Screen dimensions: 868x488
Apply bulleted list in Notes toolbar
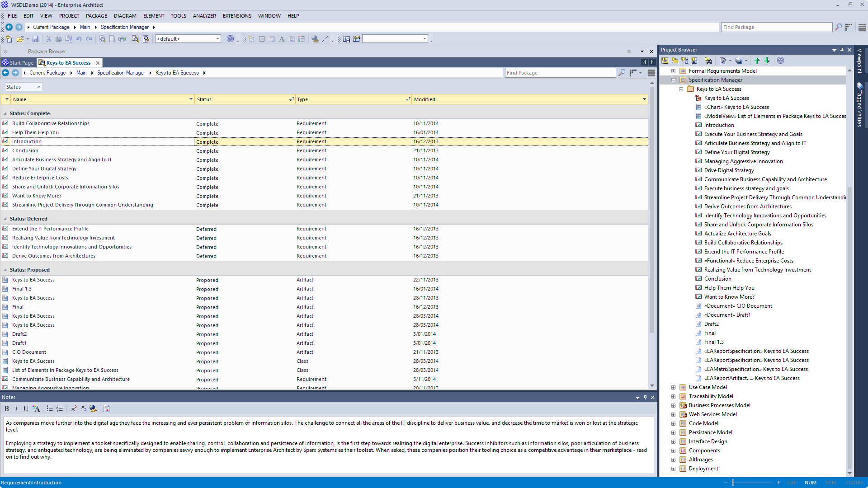(50, 409)
